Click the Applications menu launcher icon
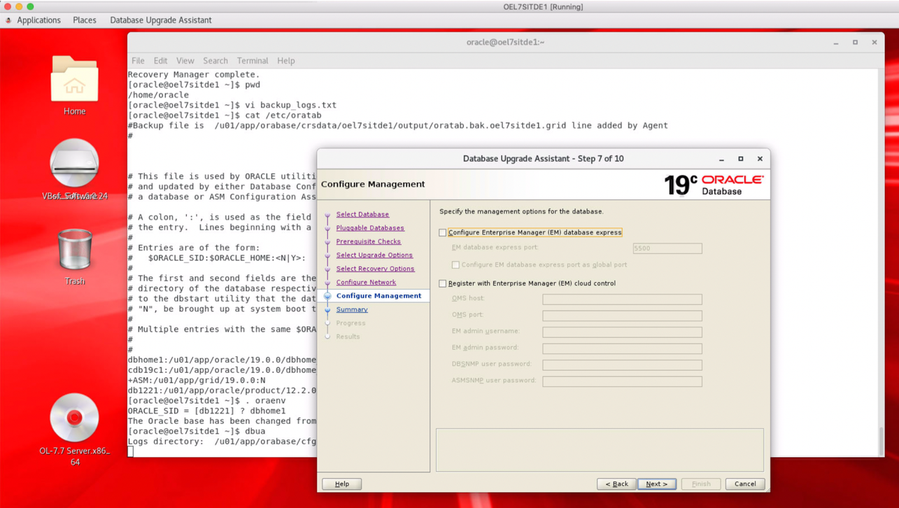This screenshot has height=508, width=899. coord(8,20)
